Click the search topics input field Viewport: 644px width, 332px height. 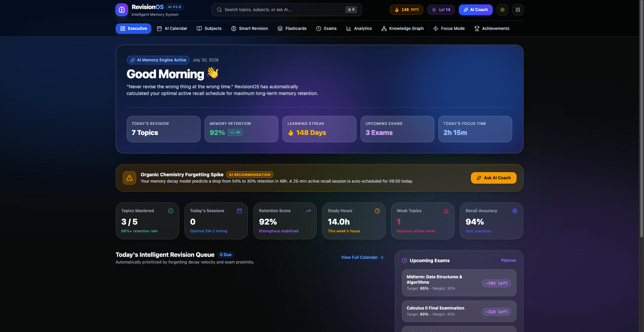coord(286,10)
